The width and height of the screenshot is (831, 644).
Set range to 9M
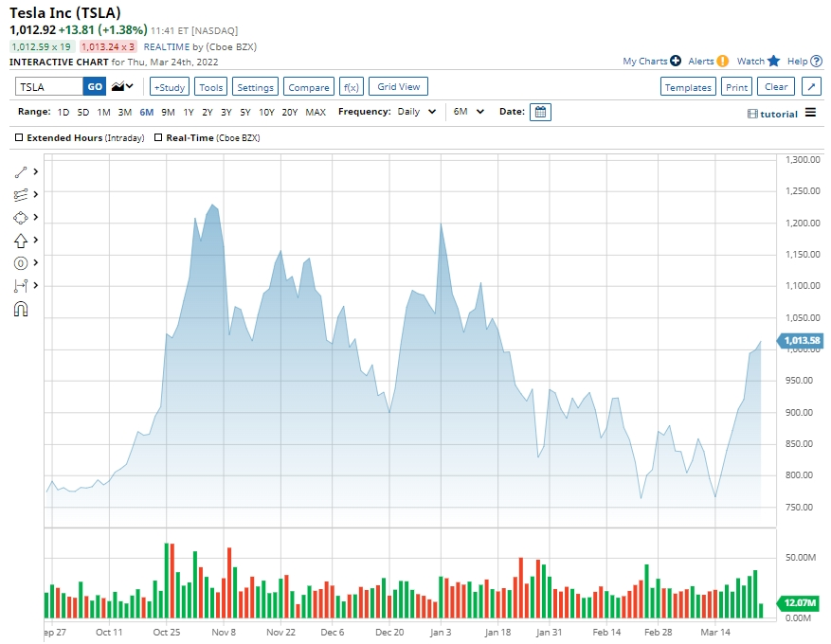click(168, 113)
